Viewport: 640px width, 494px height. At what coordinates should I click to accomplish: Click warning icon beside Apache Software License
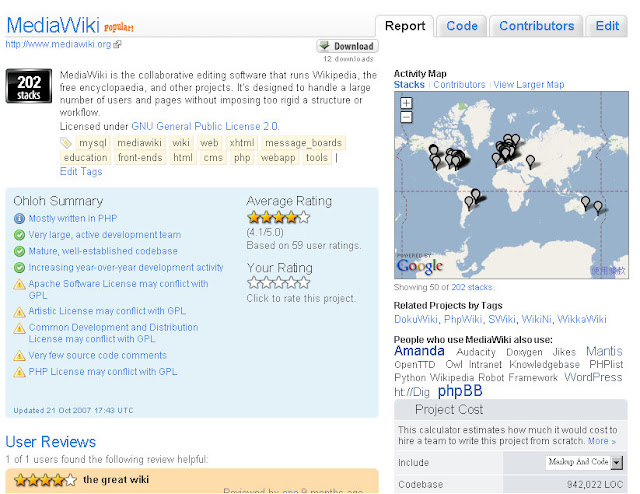tap(19, 284)
